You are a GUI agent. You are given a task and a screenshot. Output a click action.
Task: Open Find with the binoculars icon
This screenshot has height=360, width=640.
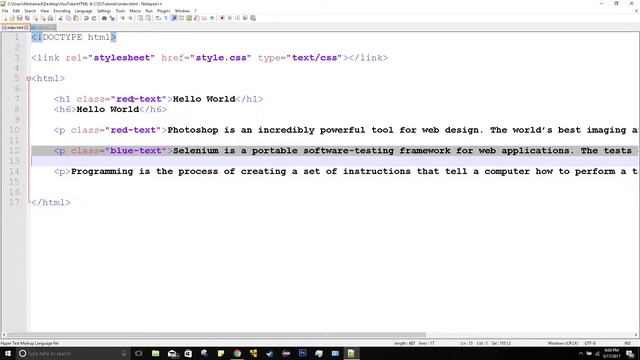(104, 18)
